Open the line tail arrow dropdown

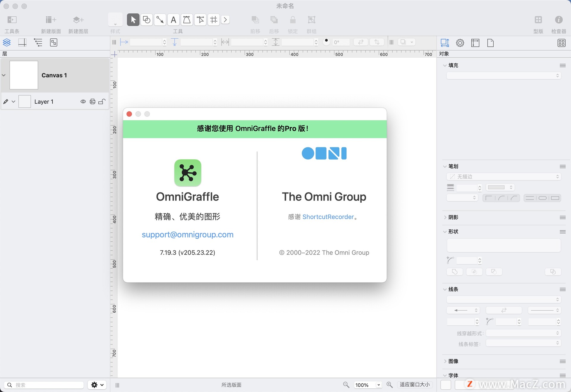coord(463,310)
